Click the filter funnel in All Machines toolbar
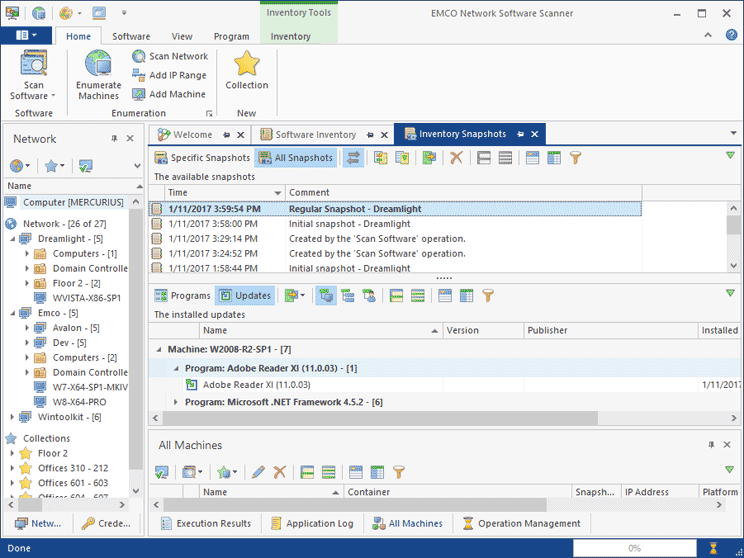The height and width of the screenshot is (558, 744). (399, 472)
